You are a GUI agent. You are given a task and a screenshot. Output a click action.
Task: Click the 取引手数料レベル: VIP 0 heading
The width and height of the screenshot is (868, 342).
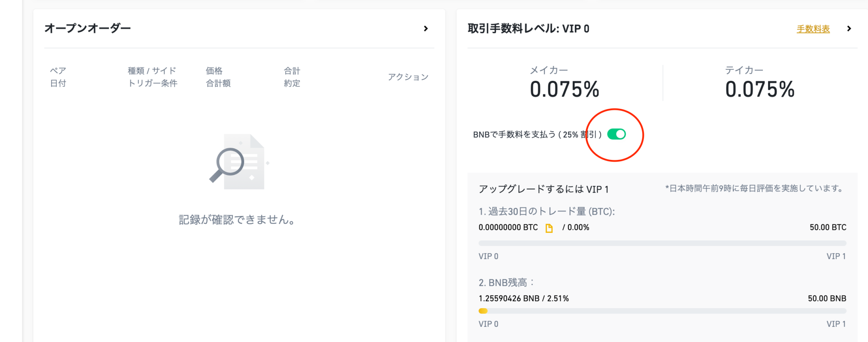pyautogui.click(x=528, y=28)
